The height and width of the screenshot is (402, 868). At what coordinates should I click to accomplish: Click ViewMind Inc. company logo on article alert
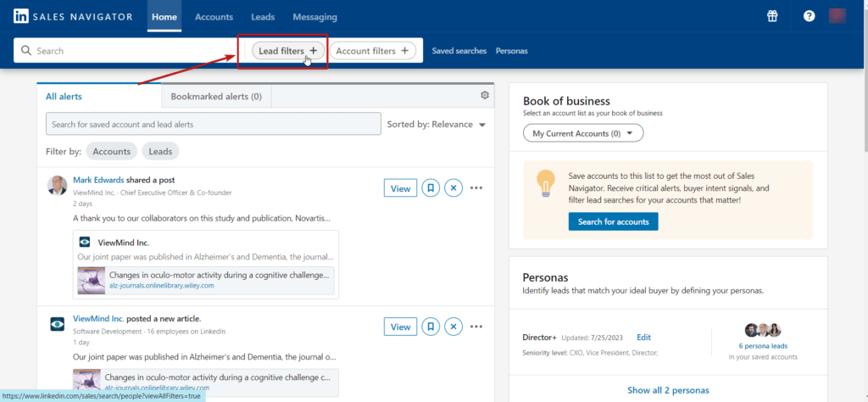click(x=57, y=324)
